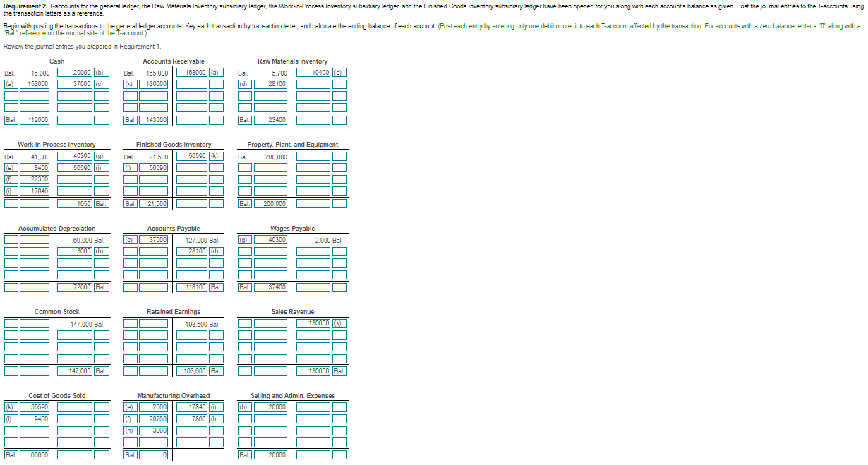This screenshot has width=868, height=465.
Task: Click the 28100 entry in Raw Materials Inventory
Action: [x=272, y=83]
